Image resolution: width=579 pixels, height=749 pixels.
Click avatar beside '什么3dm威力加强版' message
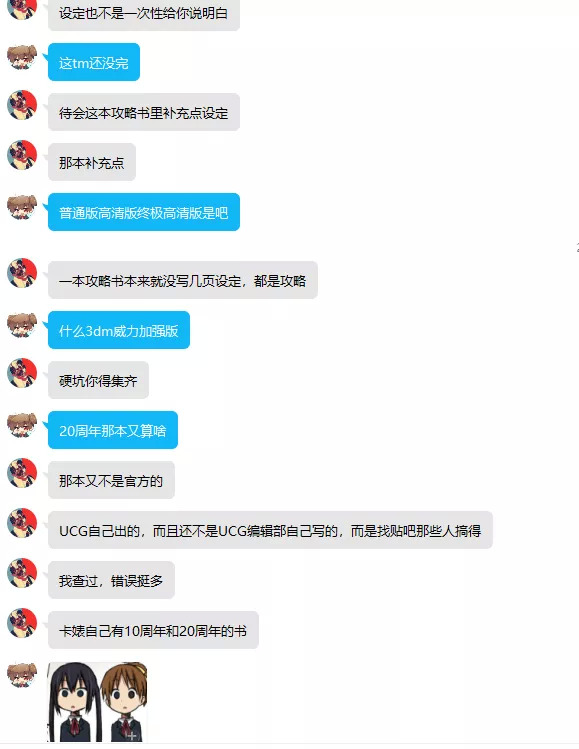click(22, 325)
